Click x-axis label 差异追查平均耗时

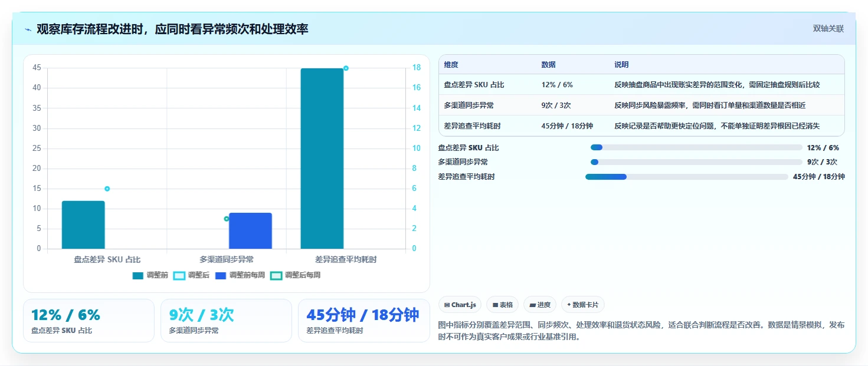click(346, 259)
